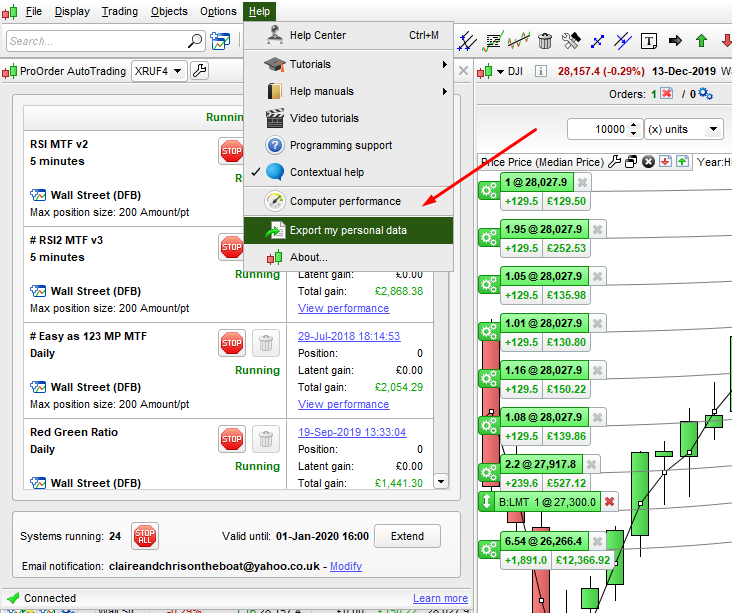The height and width of the screenshot is (613, 732).
Task: Click the magnifying glass search icon
Action: pyautogui.click(x=195, y=41)
